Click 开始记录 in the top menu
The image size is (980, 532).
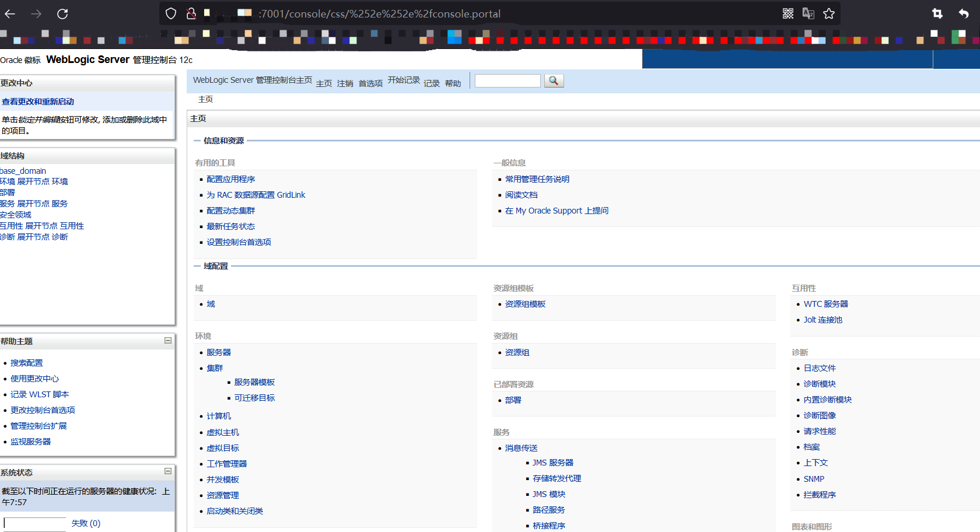pos(404,80)
